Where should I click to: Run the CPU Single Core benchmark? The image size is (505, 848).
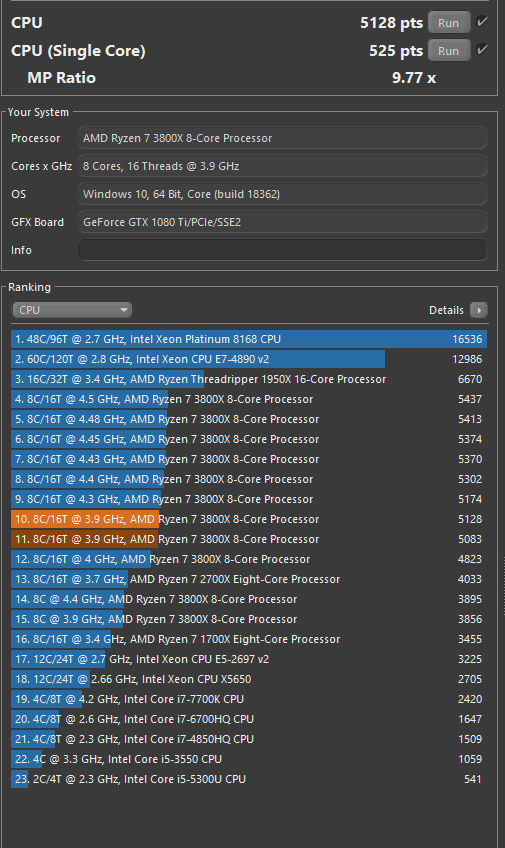pos(449,50)
